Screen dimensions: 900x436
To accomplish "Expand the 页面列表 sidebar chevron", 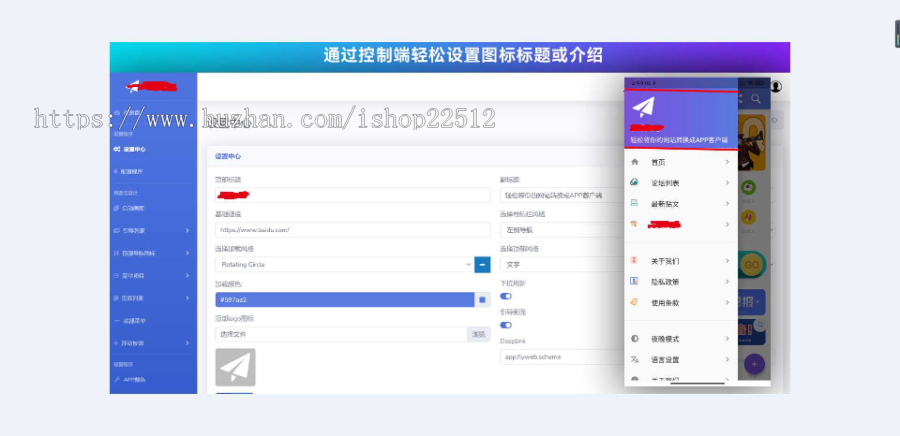I will click(x=187, y=298).
